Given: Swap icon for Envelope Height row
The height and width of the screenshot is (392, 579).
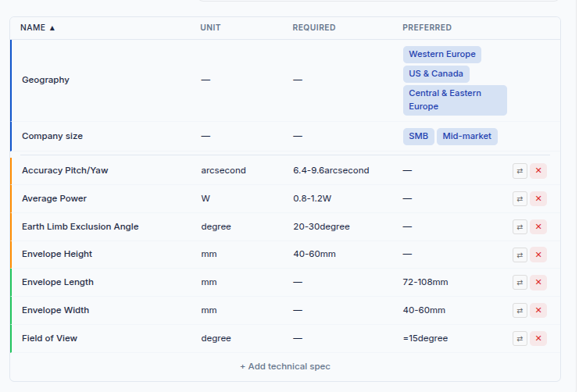Looking at the screenshot, I should click(x=520, y=255).
